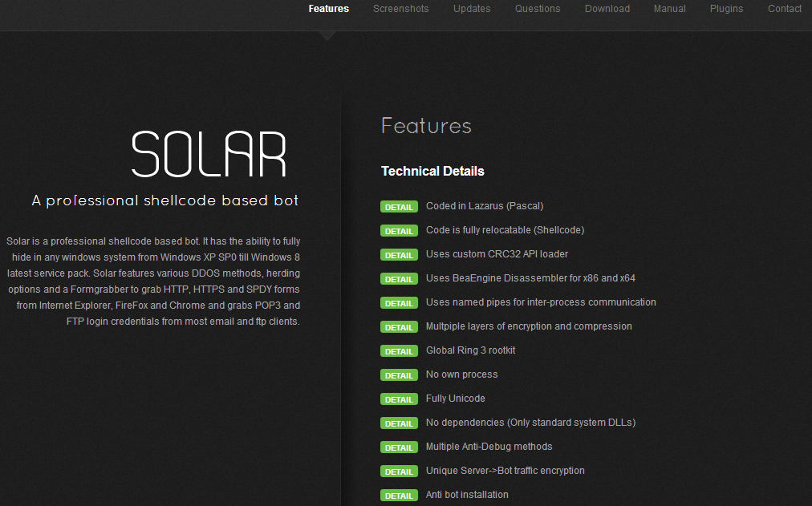View DETAIL for No dependencies entry
Image resolution: width=812 pixels, height=506 pixels.
[x=399, y=423]
